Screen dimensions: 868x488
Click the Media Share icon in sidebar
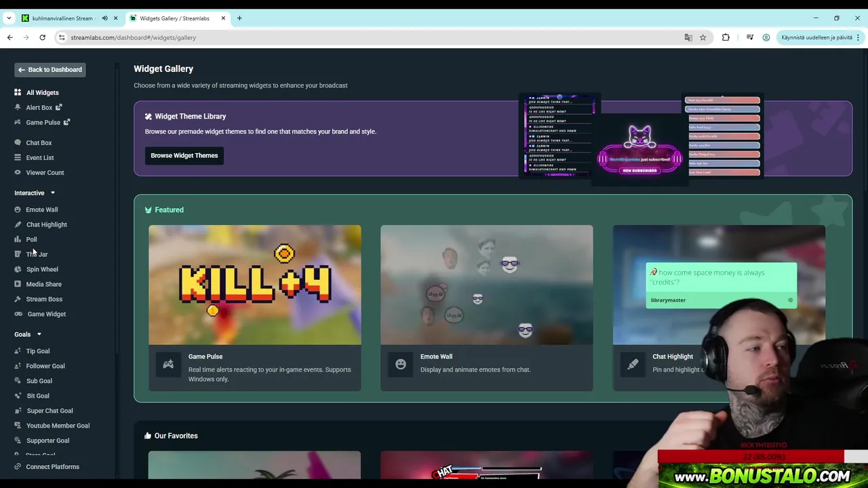pos(18,284)
